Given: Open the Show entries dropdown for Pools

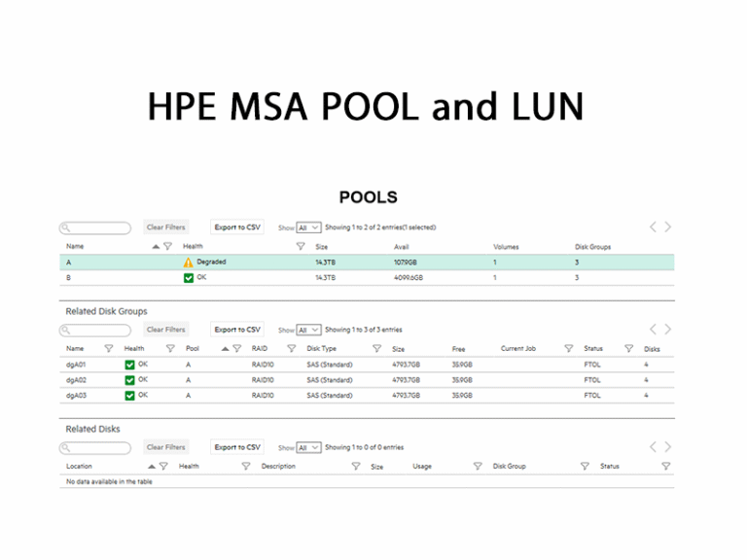Looking at the screenshot, I should point(308,227).
